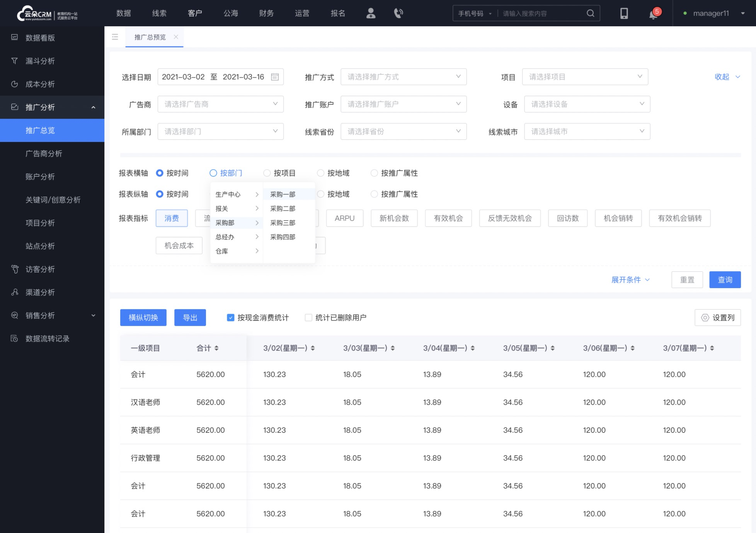The image size is (756, 533).
Task: Click 重置 reset button
Action: click(687, 280)
